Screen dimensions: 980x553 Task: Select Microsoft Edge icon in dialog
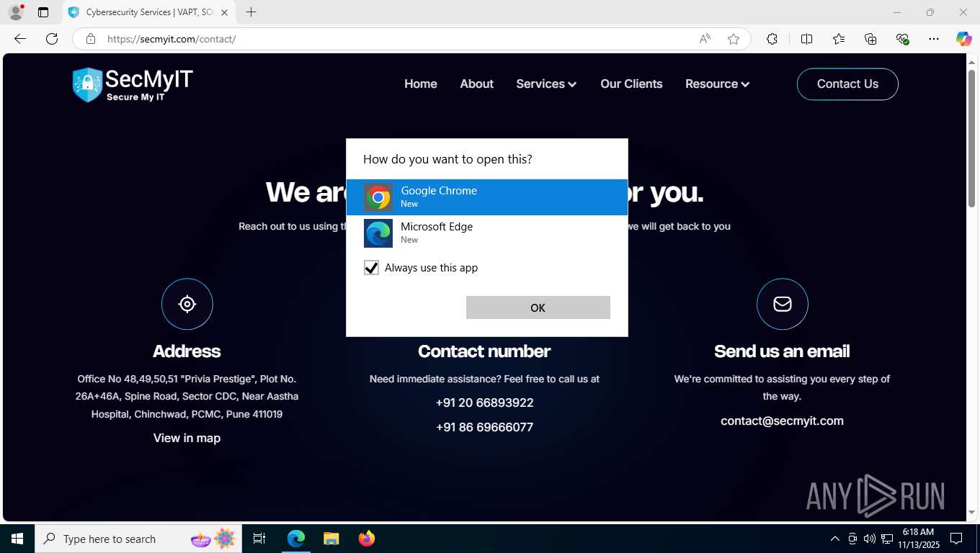(x=378, y=233)
